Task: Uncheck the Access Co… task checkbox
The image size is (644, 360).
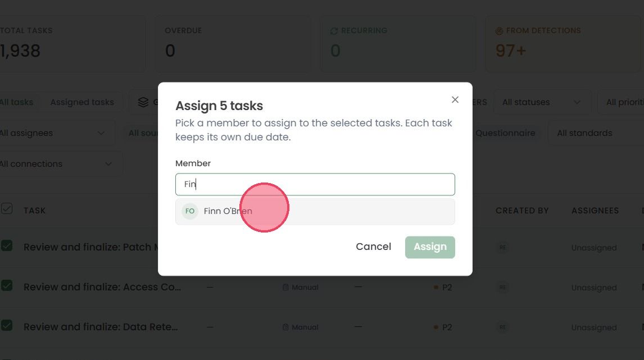Action: point(7,285)
